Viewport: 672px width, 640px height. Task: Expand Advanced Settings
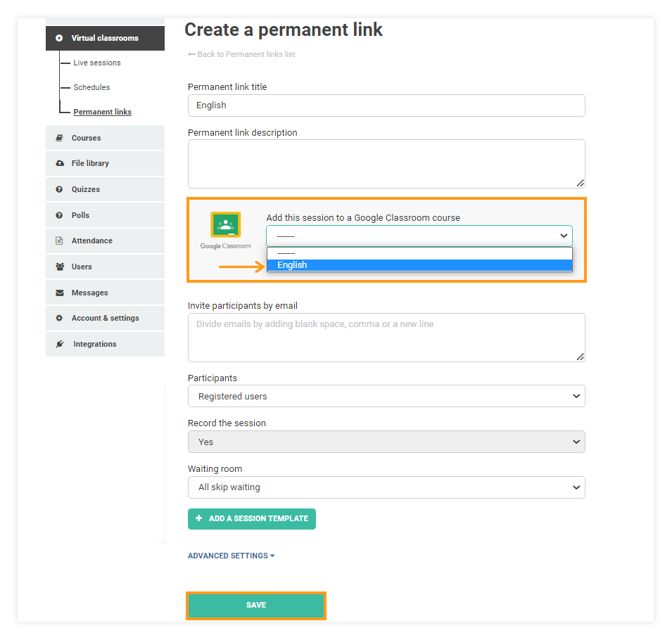point(231,556)
